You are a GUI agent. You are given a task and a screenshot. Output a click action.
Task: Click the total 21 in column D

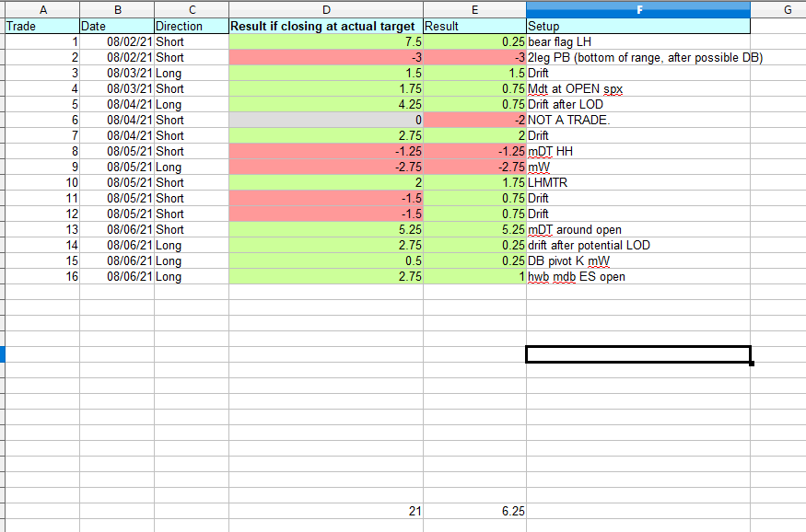[326, 511]
